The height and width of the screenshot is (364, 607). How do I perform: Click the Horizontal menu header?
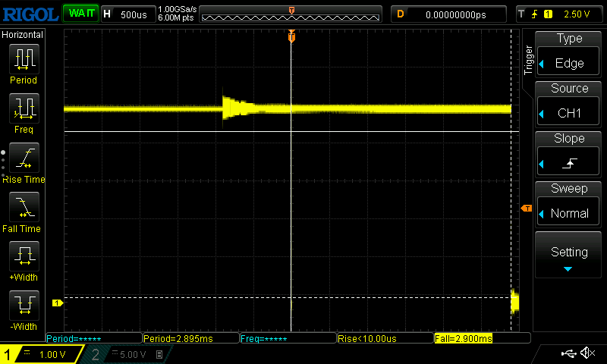coord(24,35)
